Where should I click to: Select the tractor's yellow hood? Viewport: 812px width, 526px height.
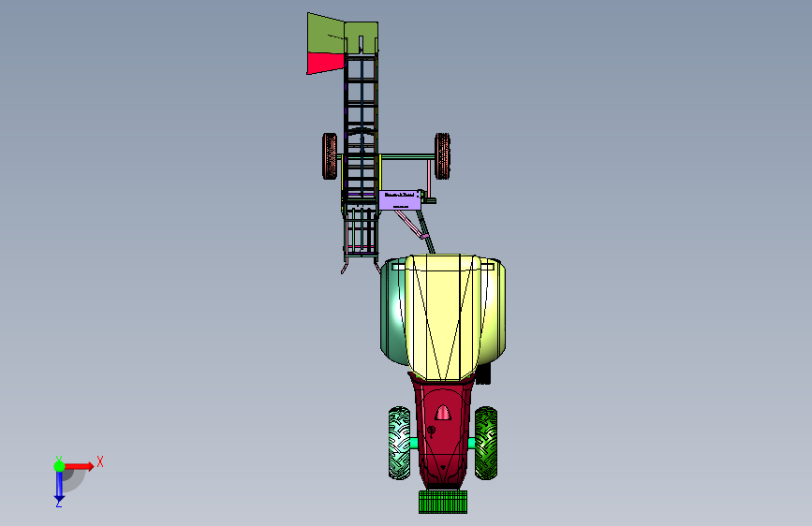point(443,317)
